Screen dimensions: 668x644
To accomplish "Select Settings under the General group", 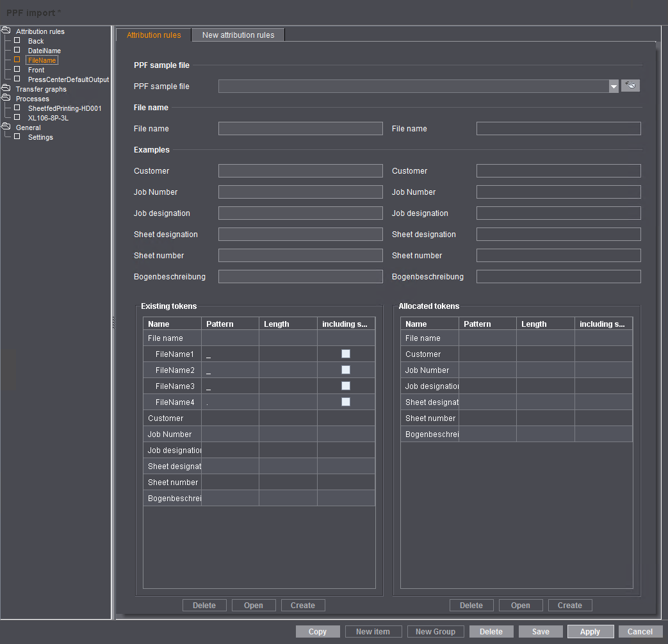I will coord(40,137).
